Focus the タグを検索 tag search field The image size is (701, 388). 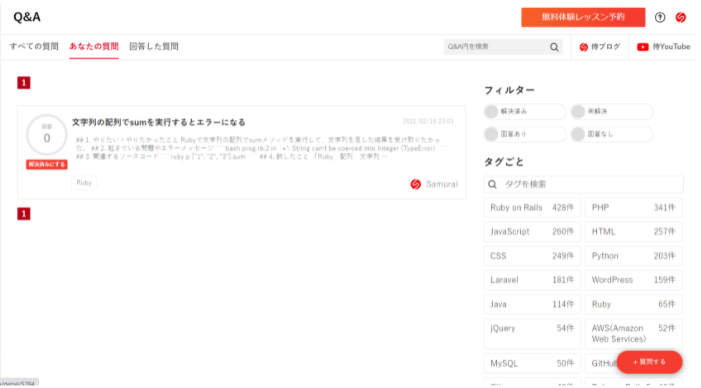[x=583, y=184]
